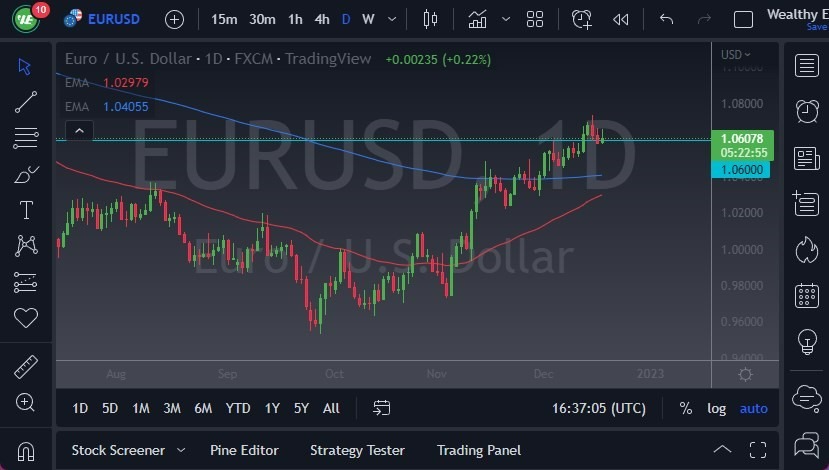Collapse the indicator legend

pos(79,131)
